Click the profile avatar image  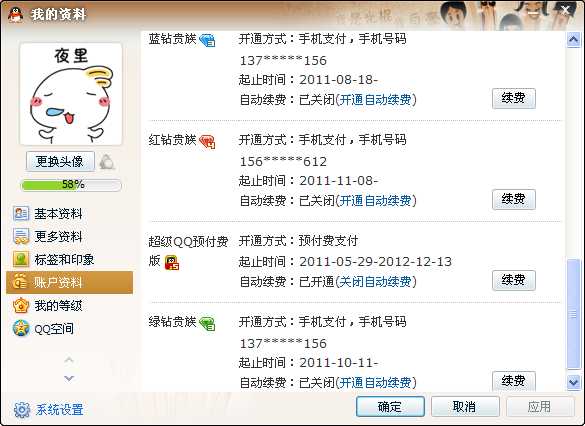[71, 94]
